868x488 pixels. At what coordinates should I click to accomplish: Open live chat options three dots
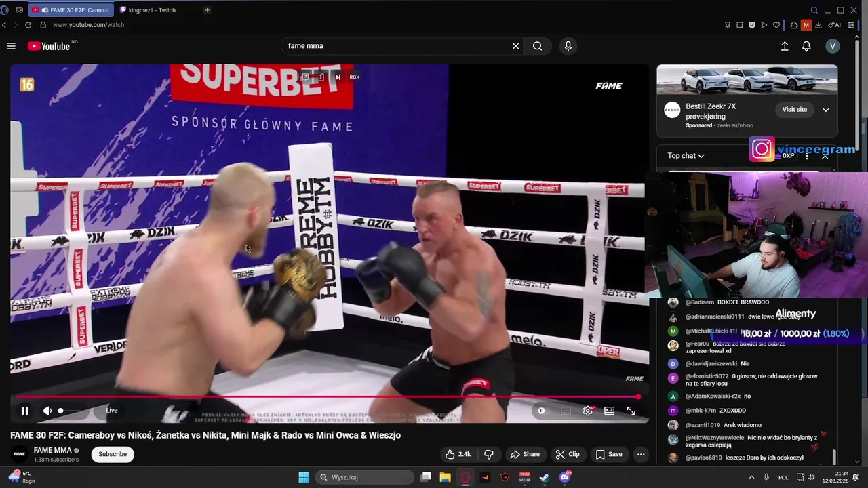pyautogui.click(x=806, y=156)
